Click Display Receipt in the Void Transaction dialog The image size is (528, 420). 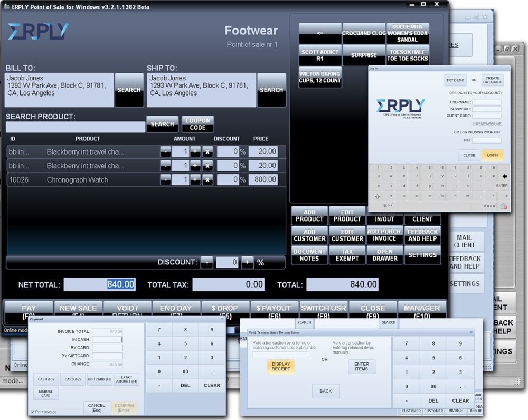280,366
